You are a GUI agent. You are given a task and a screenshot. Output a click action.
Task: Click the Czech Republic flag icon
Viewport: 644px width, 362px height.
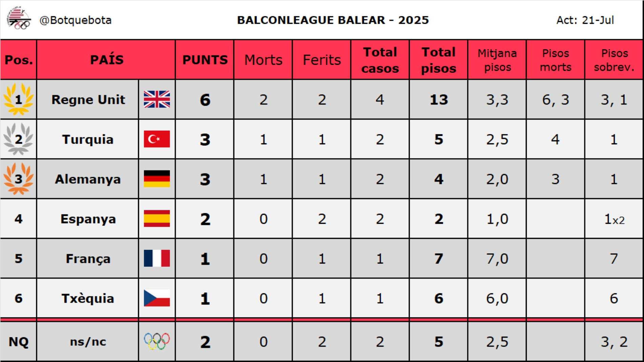coord(157,298)
